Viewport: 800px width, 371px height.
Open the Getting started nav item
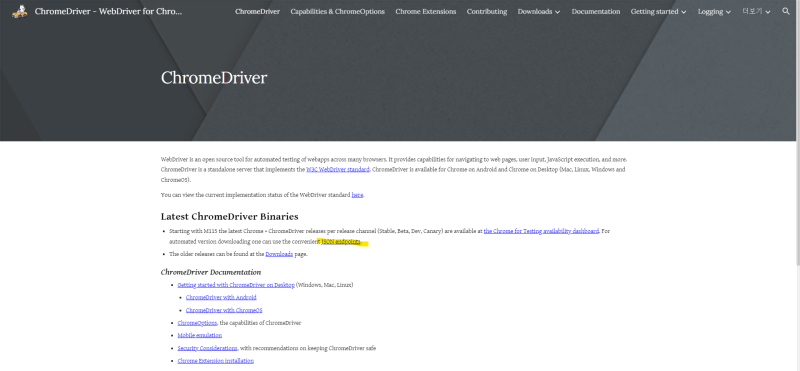click(655, 11)
